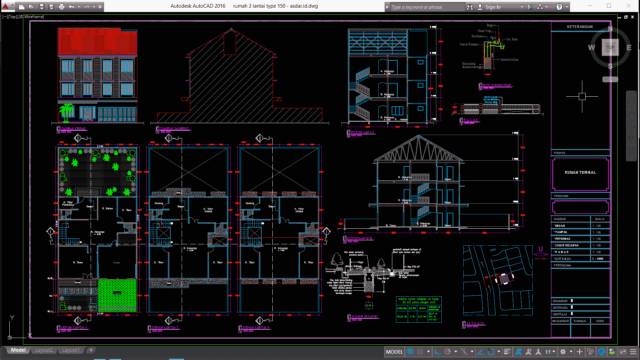
Task: Click the annotation monitor plus icon
Action: (x=580, y=352)
